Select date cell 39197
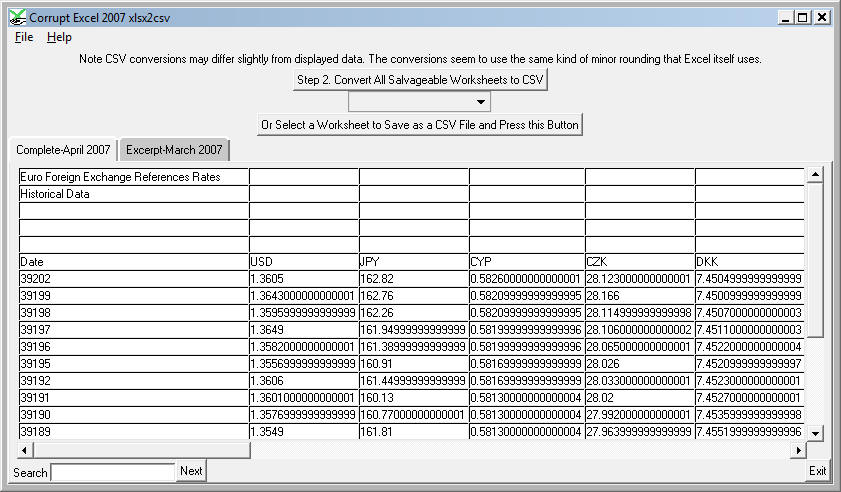The image size is (841, 492). pyautogui.click(x=134, y=330)
